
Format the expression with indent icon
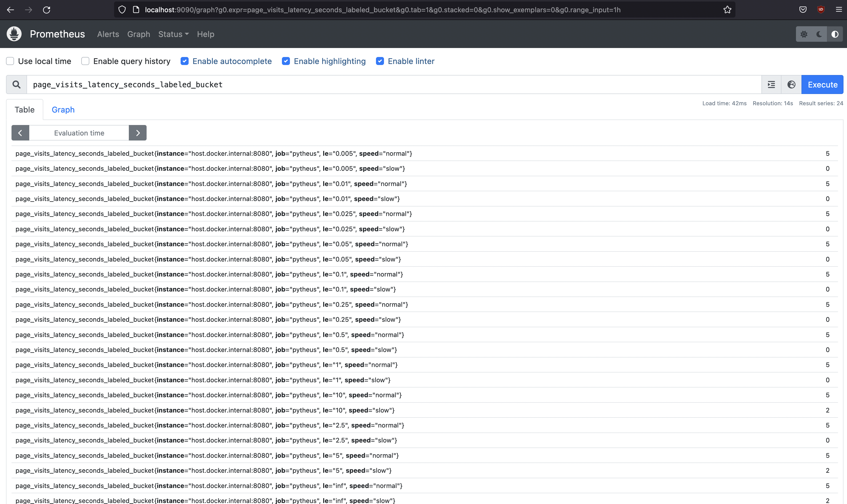click(771, 84)
